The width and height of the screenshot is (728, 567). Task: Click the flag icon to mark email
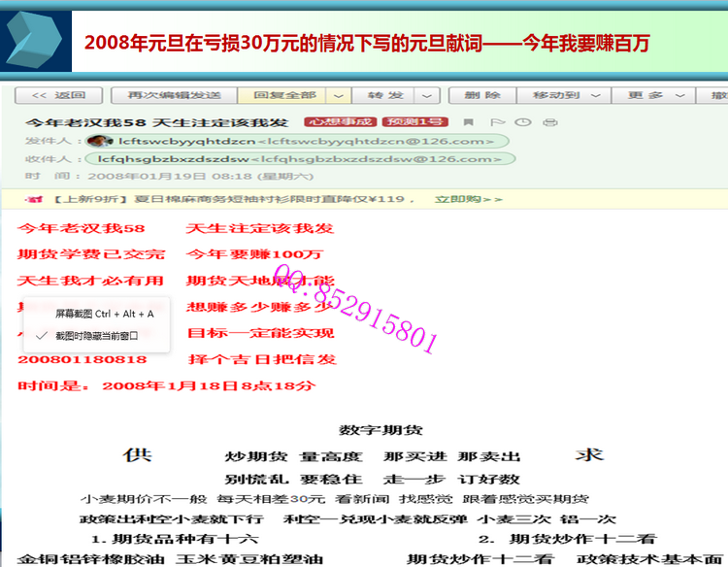coord(498,122)
